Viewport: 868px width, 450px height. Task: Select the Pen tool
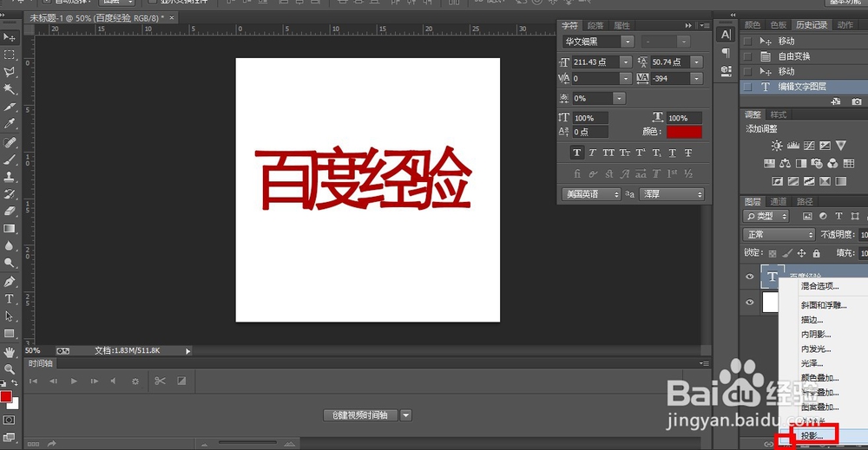pyautogui.click(x=10, y=282)
